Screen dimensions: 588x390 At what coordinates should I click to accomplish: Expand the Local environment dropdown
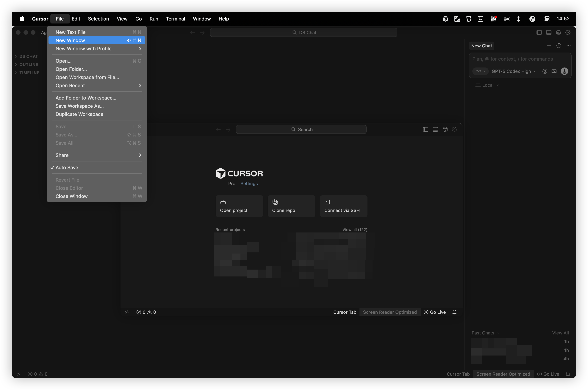point(487,85)
